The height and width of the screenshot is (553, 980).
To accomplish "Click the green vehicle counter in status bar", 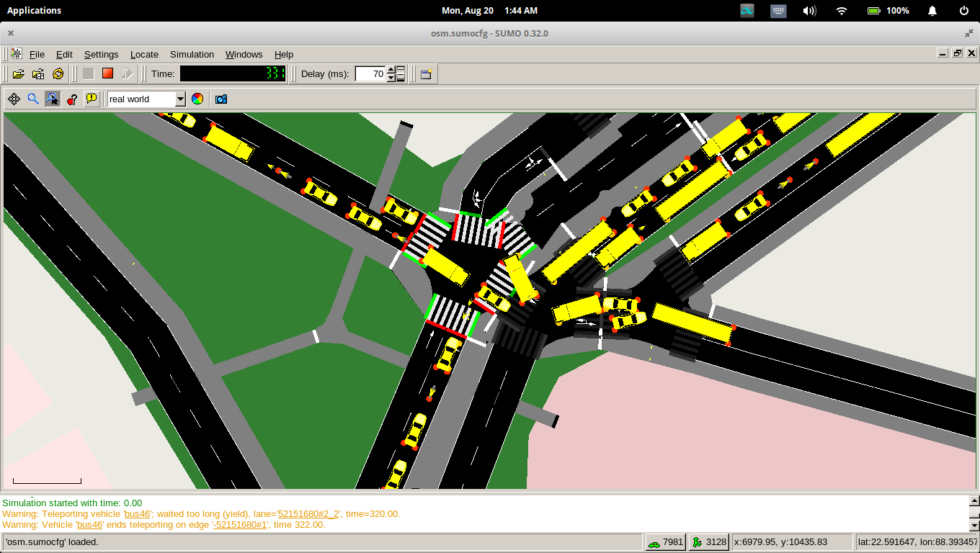I will (x=664, y=541).
